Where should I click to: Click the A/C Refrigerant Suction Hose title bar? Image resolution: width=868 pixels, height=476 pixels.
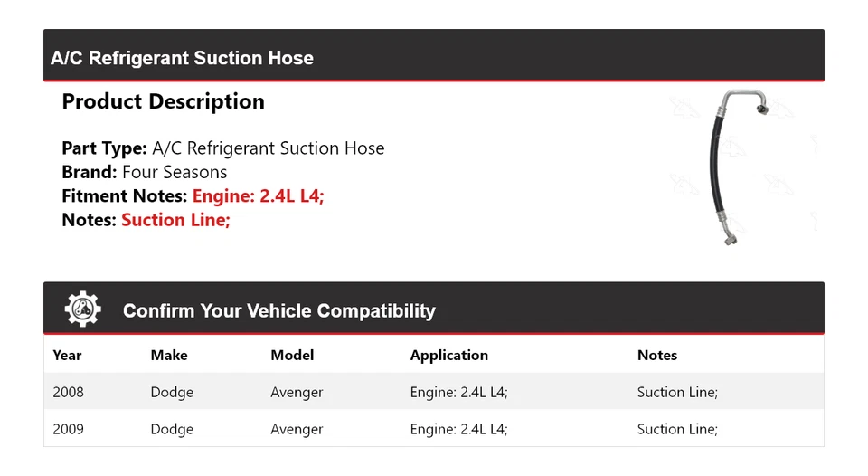183,58
